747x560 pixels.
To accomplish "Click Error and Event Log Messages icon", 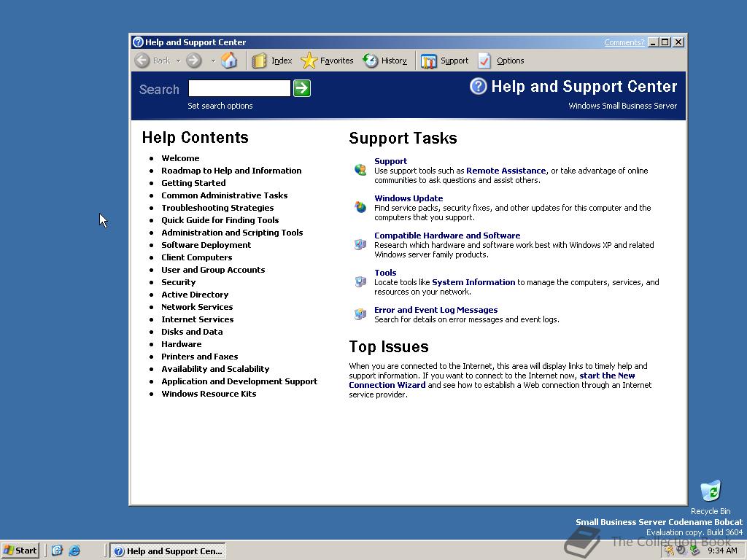I will [360, 314].
